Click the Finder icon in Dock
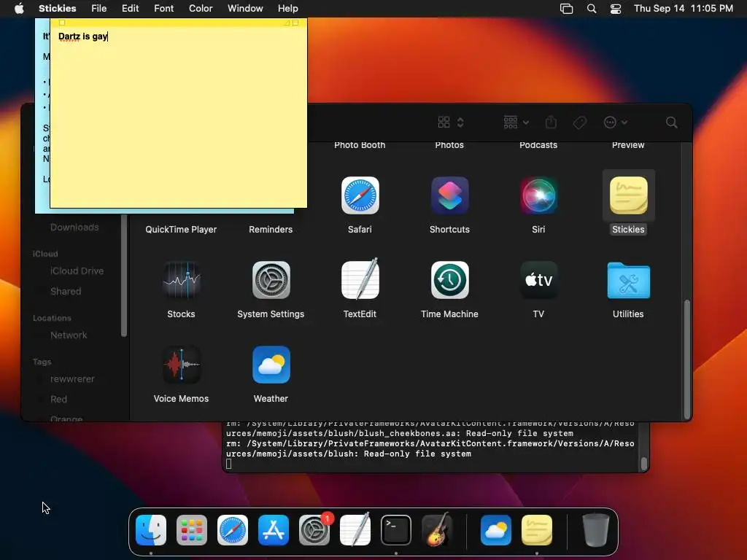 (151, 530)
